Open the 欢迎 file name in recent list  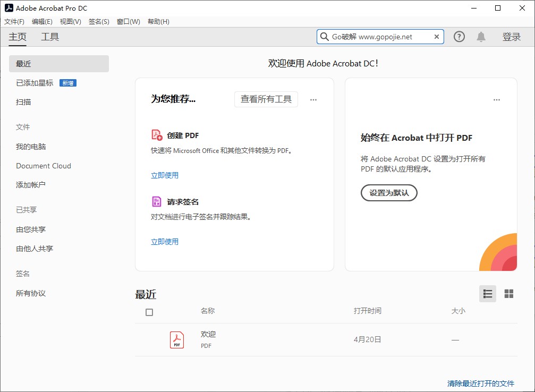(208, 334)
